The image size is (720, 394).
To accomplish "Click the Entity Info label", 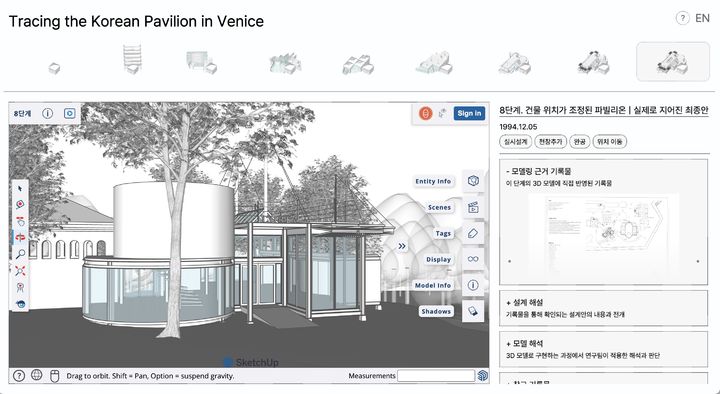I will (433, 181).
